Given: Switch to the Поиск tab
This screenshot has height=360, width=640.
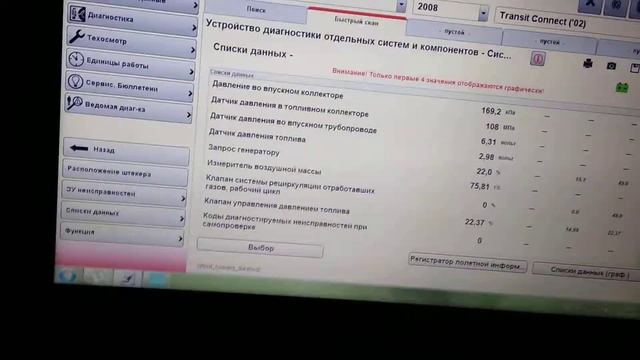Looking at the screenshot, I should (x=256, y=11).
